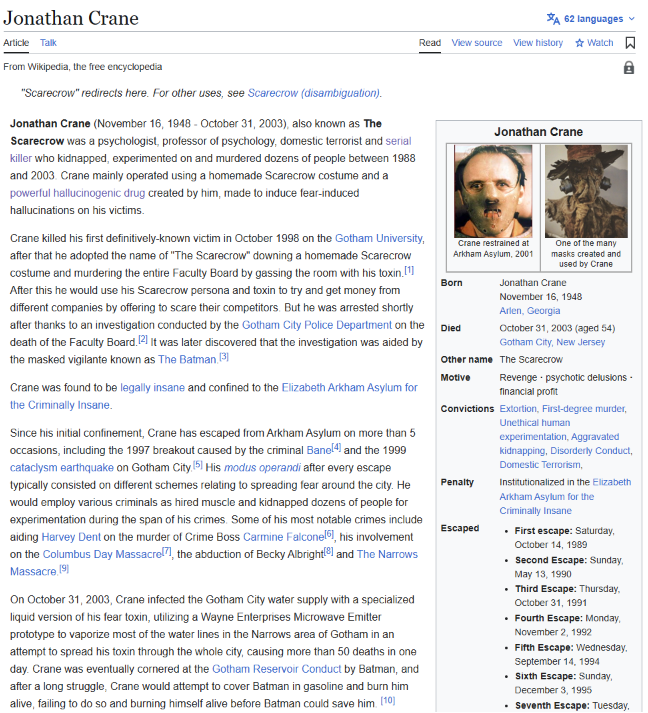Click the page protection padlock icon
The width and height of the screenshot is (648, 713).
(629, 68)
